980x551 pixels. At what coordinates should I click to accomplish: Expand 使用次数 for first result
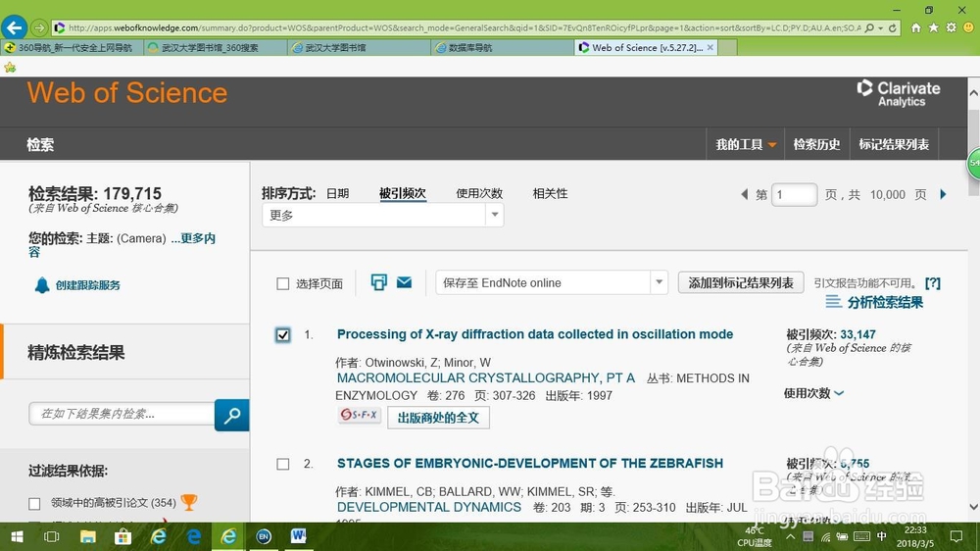[813, 393]
